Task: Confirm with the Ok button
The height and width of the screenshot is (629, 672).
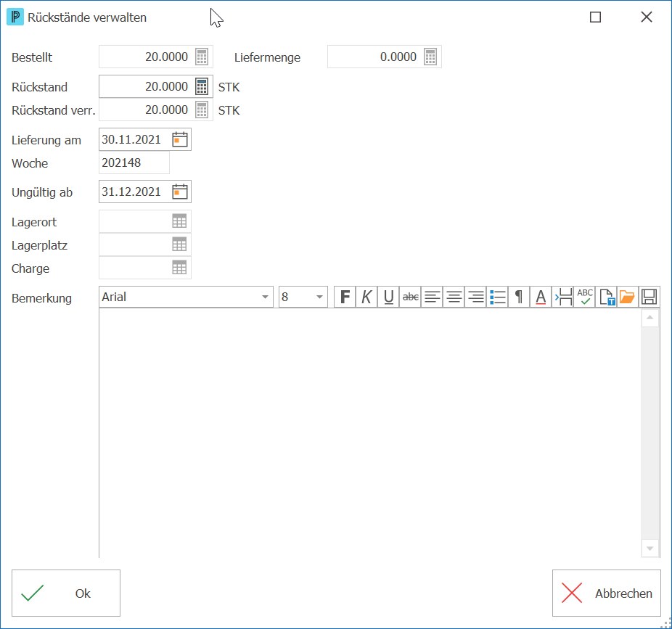Action: click(66, 593)
